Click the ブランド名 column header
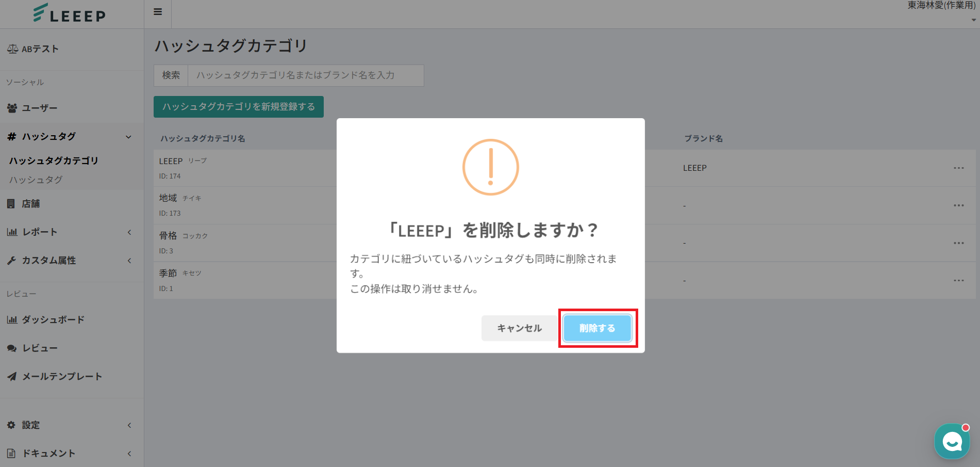Viewport: 980px width, 467px height. click(704, 139)
